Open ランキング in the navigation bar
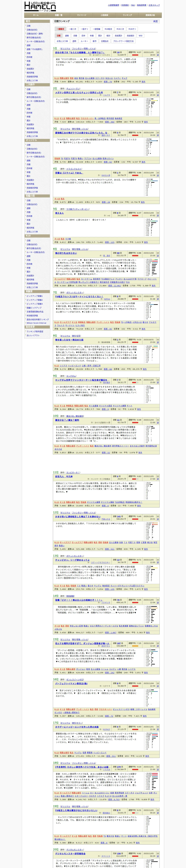Screen dimensions: 186x868 [x=127, y=15]
